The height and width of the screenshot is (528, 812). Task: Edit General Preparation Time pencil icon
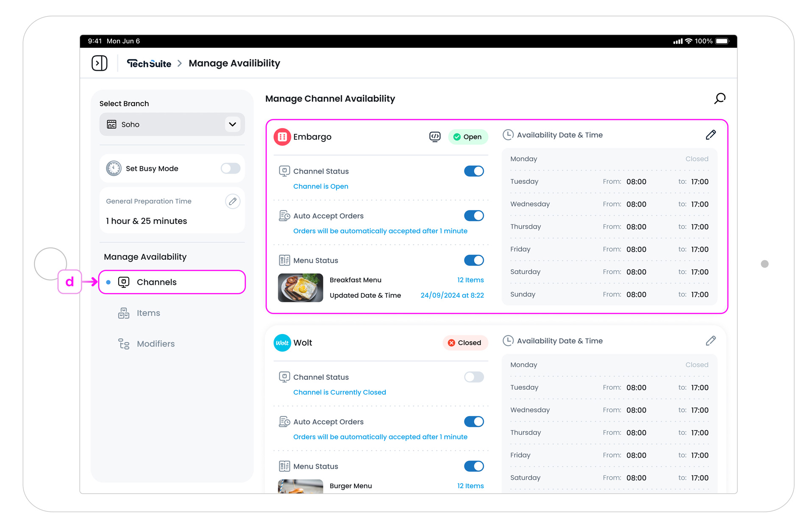[233, 201]
